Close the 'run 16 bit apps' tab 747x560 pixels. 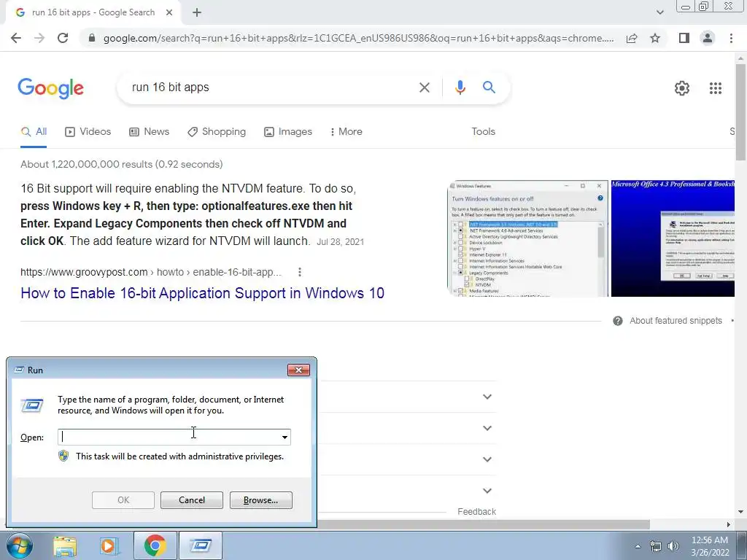pos(169,12)
